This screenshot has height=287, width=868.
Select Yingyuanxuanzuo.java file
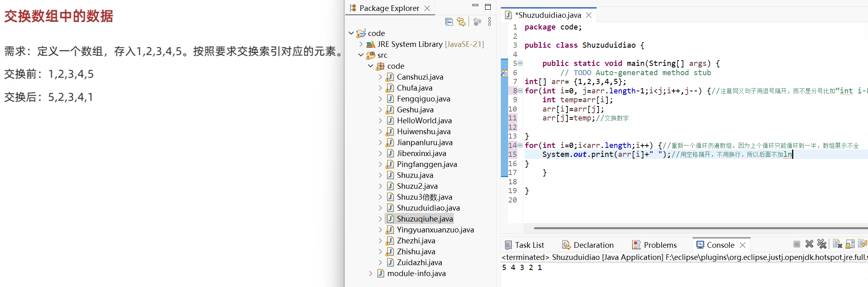[x=435, y=230]
